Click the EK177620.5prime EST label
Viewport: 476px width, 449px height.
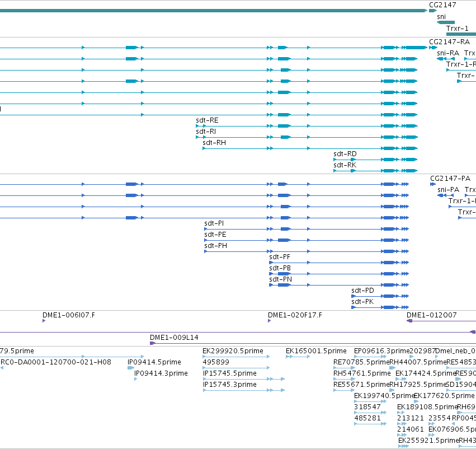pyautogui.click(x=444, y=396)
